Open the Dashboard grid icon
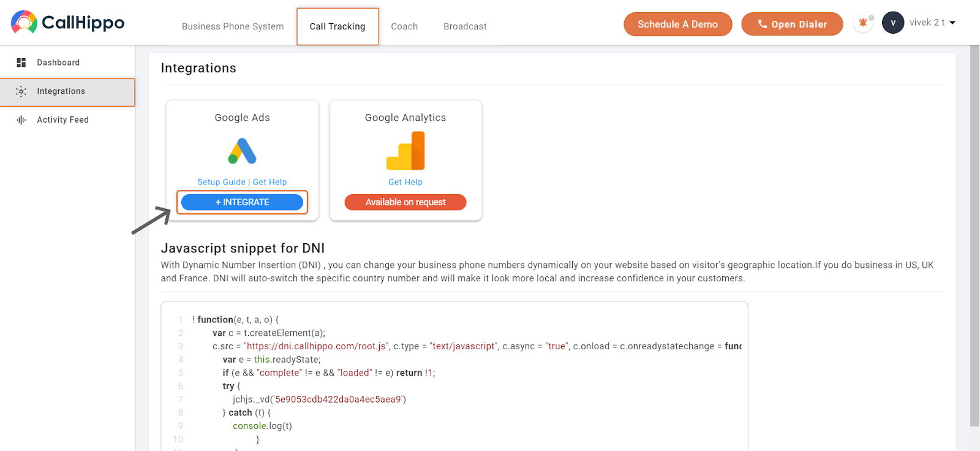Viewport: 980px width, 451px height. tap(21, 63)
